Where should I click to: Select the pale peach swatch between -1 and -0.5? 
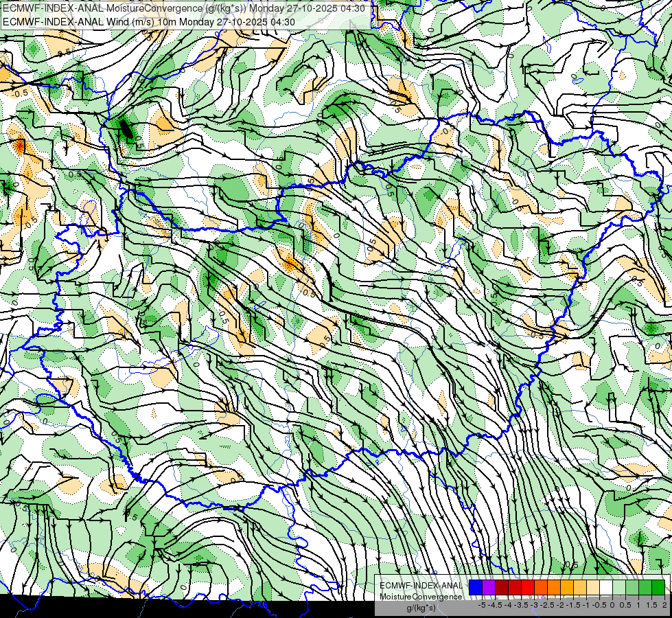click(592, 588)
